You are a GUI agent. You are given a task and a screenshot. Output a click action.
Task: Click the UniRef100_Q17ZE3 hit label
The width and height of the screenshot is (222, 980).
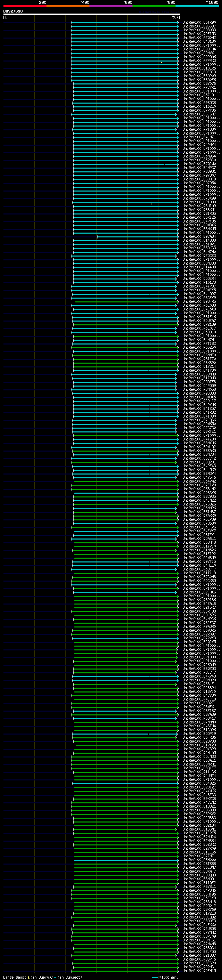point(199,913)
